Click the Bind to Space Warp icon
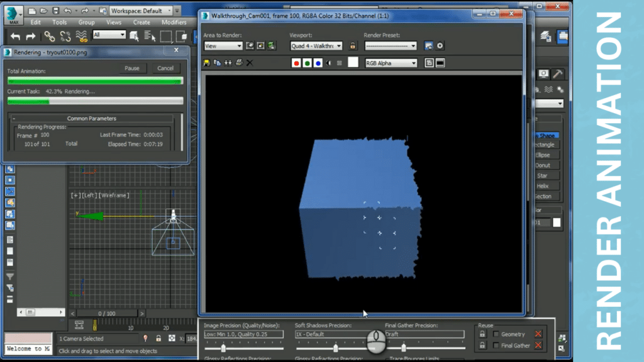The height and width of the screenshot is (362, 644). coord(81,36)
